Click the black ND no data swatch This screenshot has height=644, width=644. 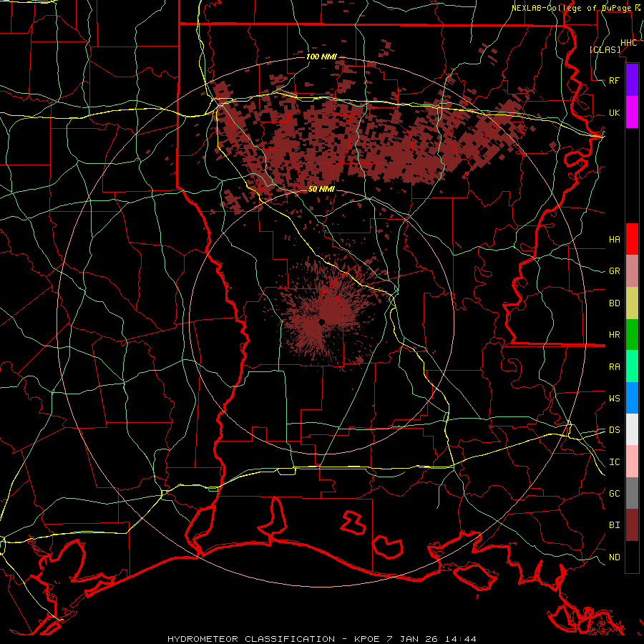click(632, 557)
